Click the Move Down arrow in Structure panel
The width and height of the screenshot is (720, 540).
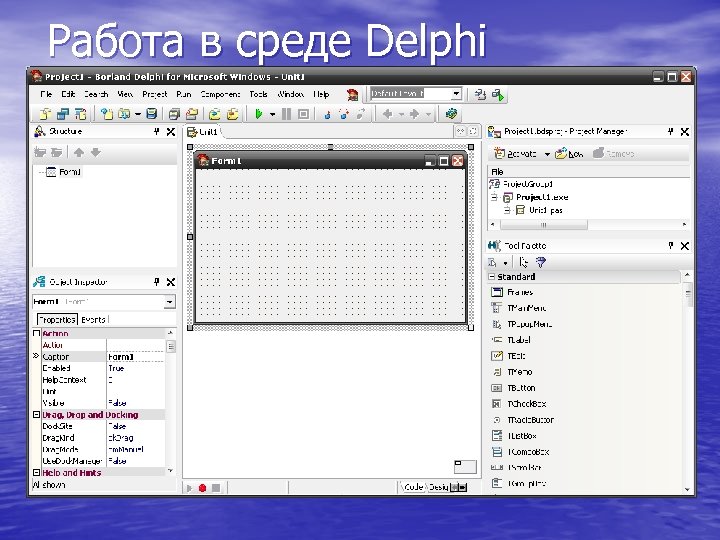point(96,152)
